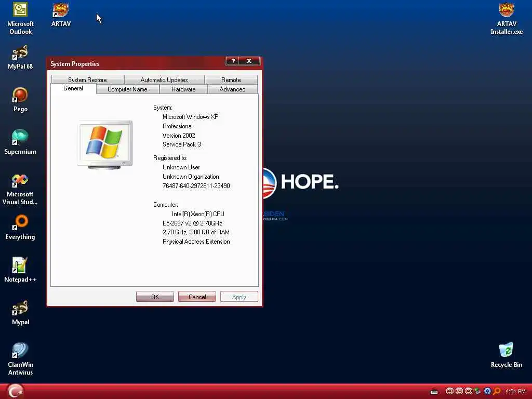Click the 'Intel(R) Xeon(R) CPU' text
The image size is (532, 399).
coord(198,214)
